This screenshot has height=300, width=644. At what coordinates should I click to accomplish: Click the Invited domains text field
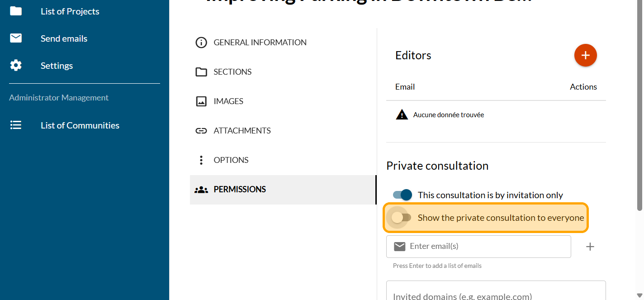(x=495, y=294)
